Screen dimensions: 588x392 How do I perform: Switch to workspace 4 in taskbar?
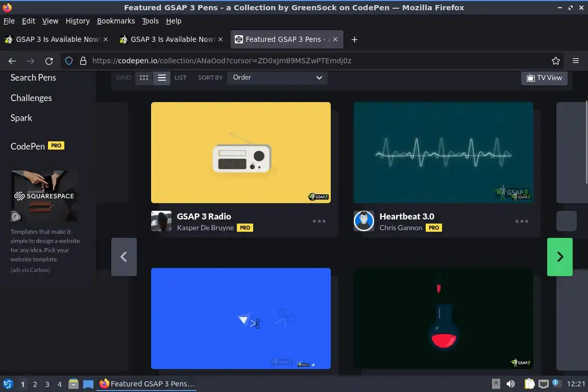(60, 384)
